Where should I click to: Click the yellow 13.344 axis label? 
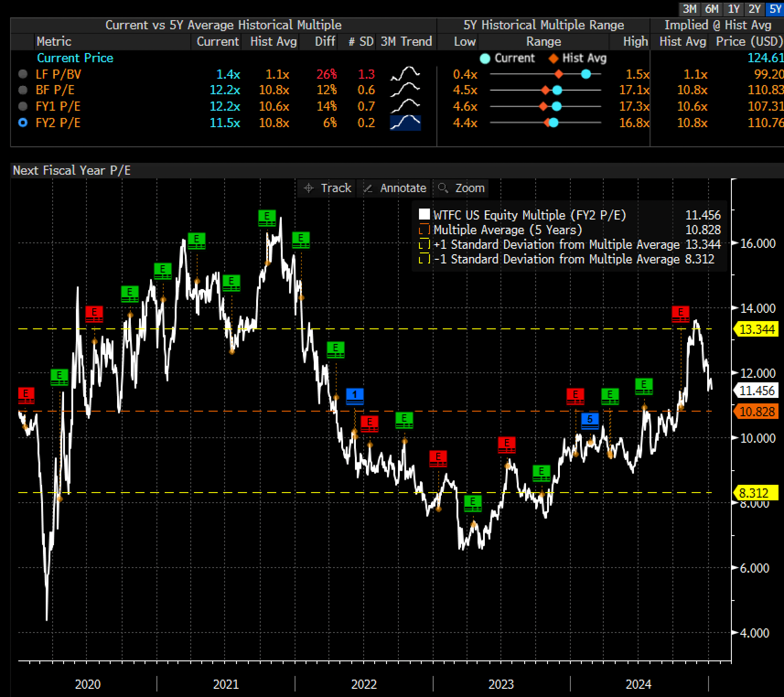757,329
